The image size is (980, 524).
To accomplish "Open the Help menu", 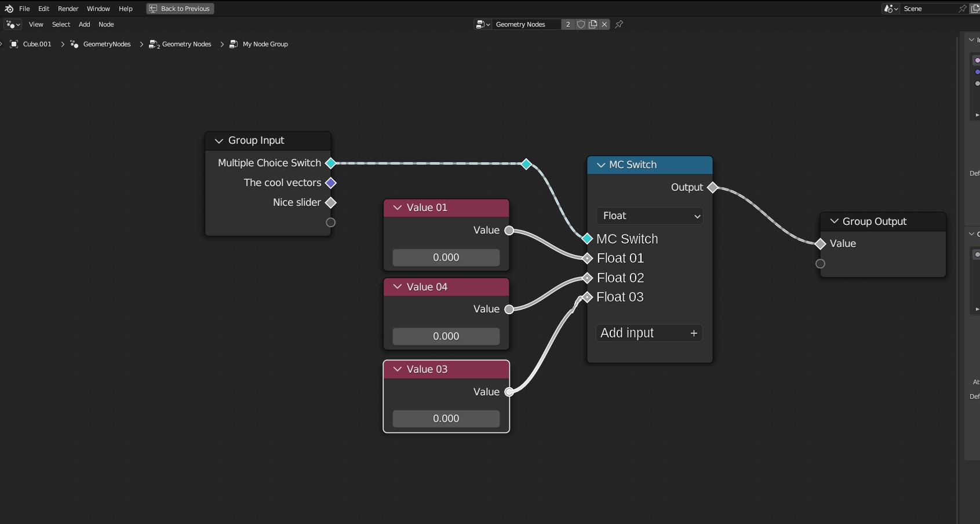I will (x=126, y=9).
